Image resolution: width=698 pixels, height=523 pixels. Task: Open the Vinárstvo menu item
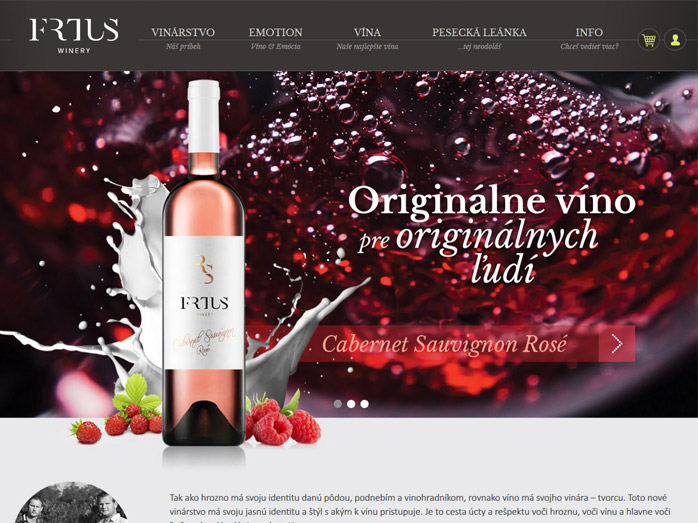[x=183, y=32]
